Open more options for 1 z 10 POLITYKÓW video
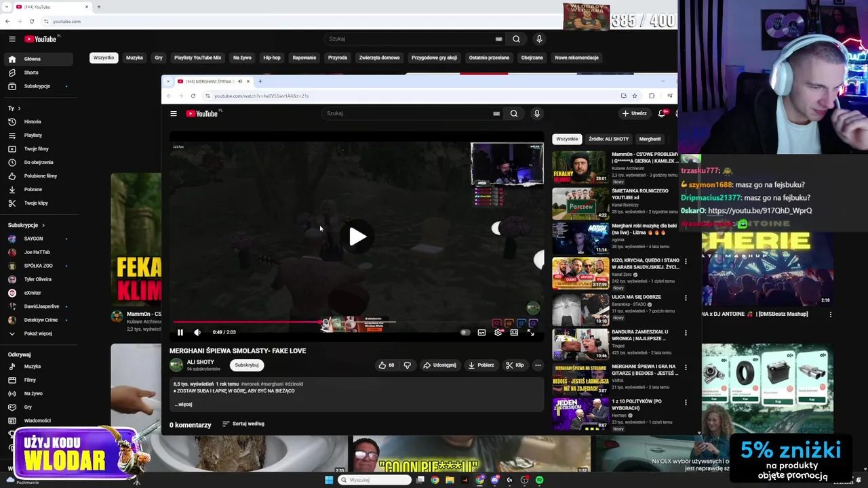Viewport: 868px width, 488px height. [685, 402]
